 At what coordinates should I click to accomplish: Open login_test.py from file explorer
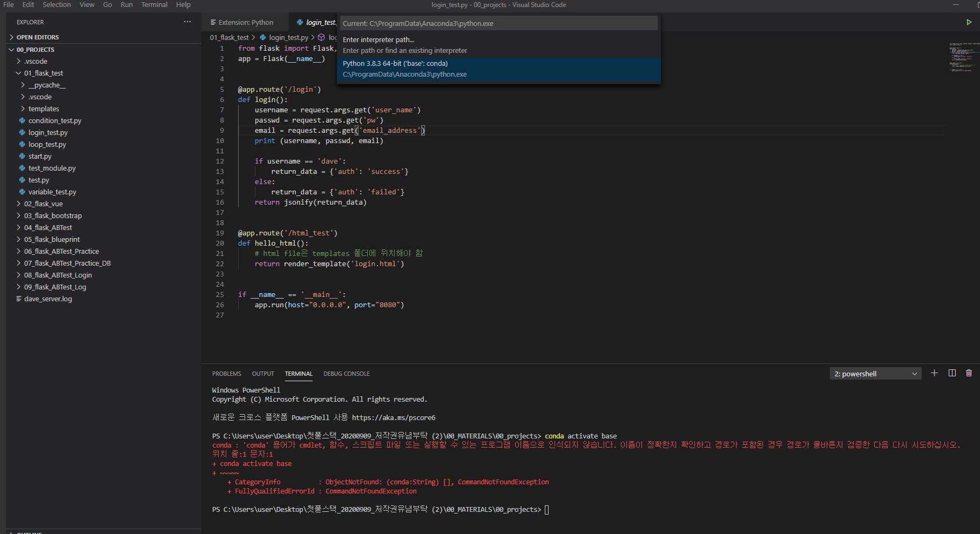coord(48,132)
